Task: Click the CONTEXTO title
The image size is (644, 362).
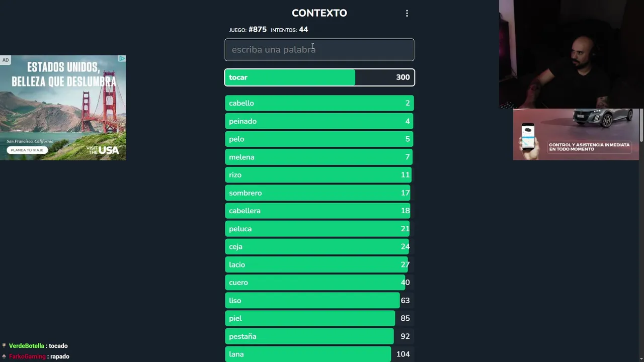Action: tap(319, 13)
